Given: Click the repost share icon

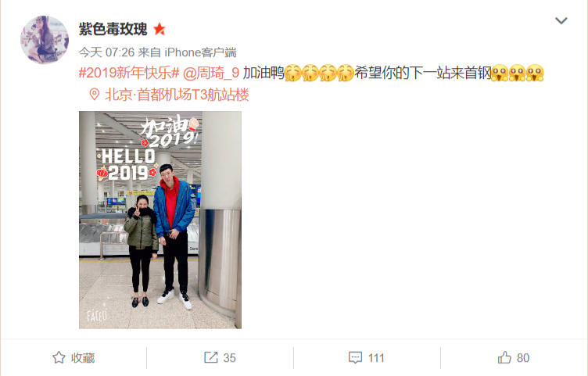Looking at the screenshot, I should click(211, 357).
